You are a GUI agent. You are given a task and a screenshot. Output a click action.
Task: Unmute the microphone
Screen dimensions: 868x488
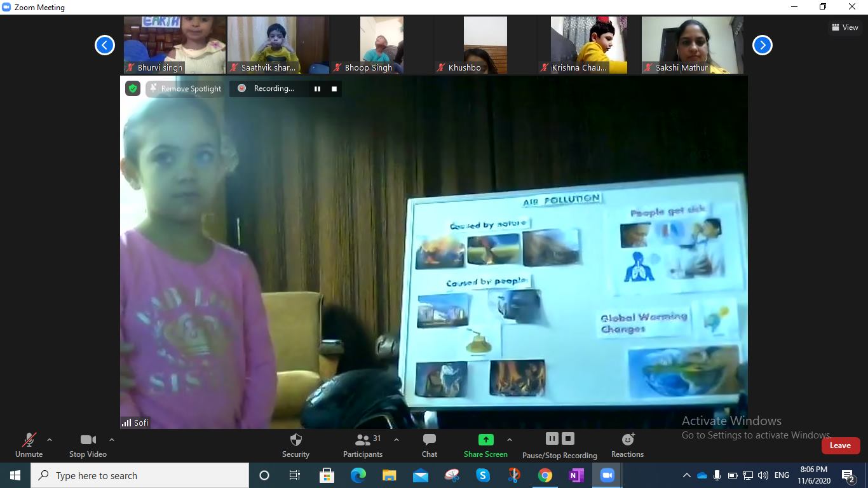pos(29,445)
